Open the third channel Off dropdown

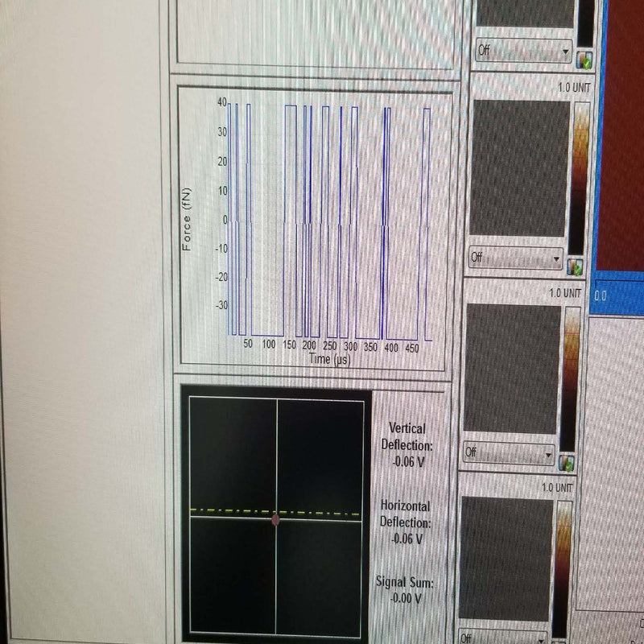pos(509,452)
